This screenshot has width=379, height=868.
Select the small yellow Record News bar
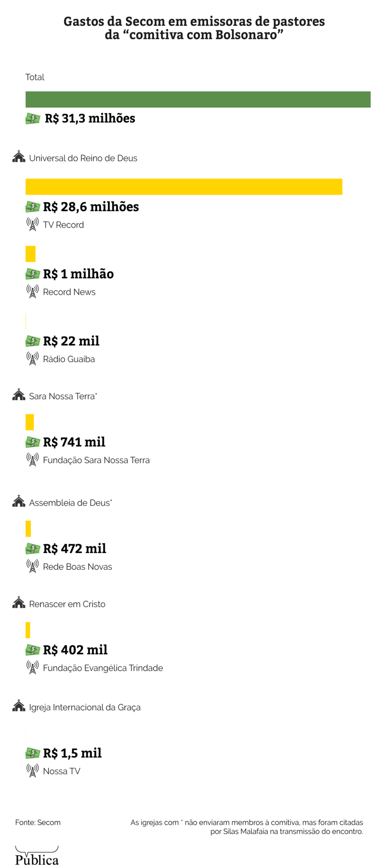pyautogui.click(x=31, y=254)
